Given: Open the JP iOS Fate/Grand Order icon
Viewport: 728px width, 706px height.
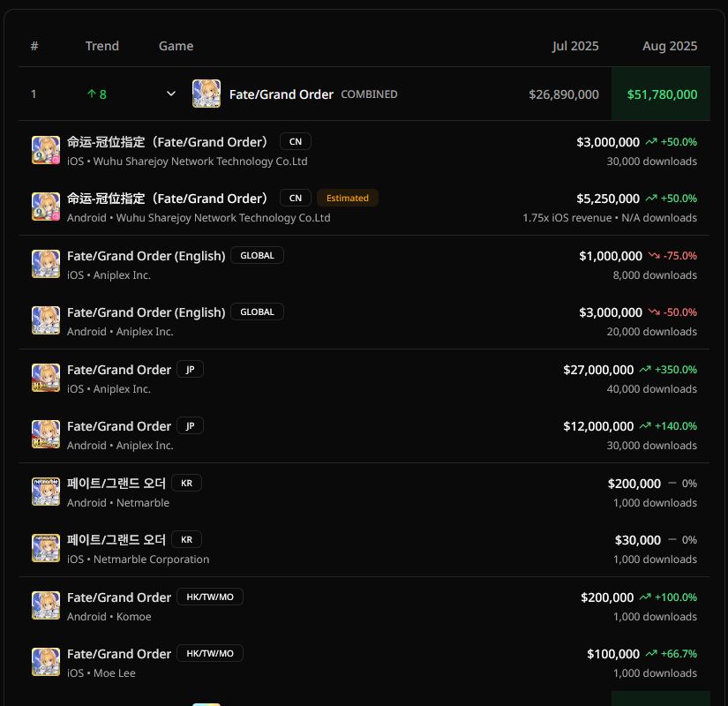Looking at the screenshot, I should [x=46, y=378].
